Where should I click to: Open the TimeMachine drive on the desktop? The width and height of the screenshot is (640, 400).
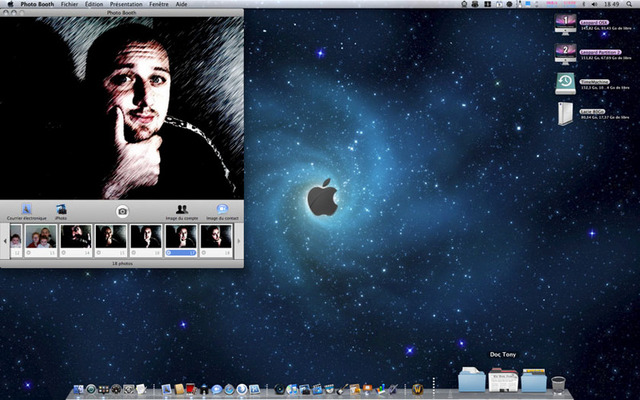click(565, 84)
